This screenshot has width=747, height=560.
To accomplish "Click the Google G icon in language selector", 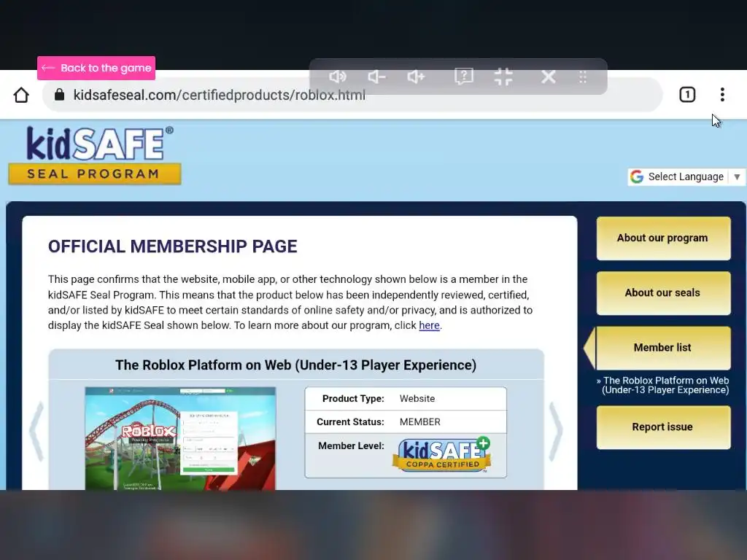I will click(637, 176).
